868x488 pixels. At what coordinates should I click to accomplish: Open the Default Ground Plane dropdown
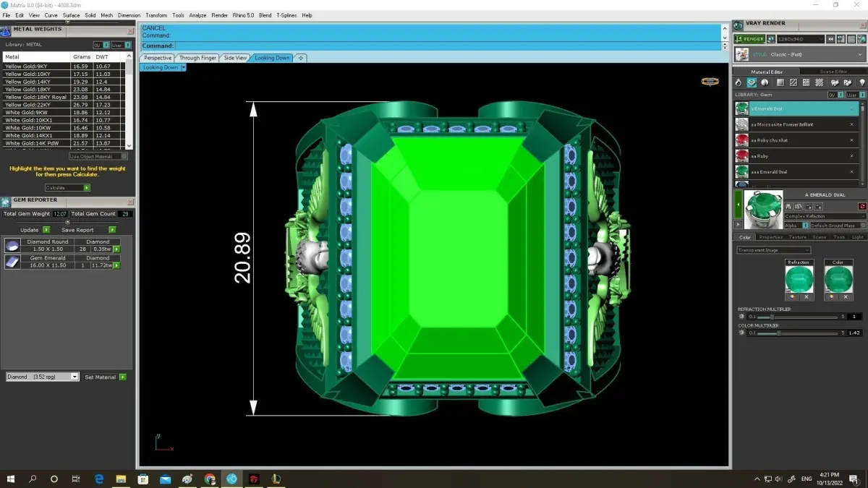pyautogui.click(x=838, y=226)
